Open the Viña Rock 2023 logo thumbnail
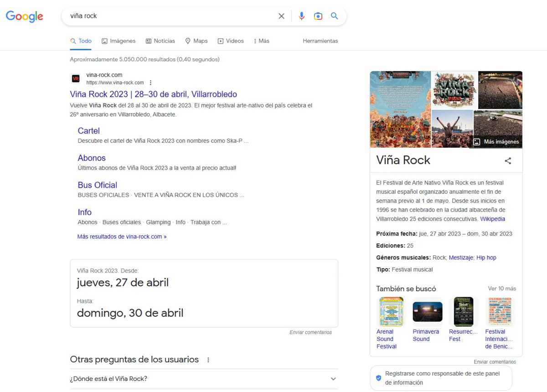 coord(454,90)
